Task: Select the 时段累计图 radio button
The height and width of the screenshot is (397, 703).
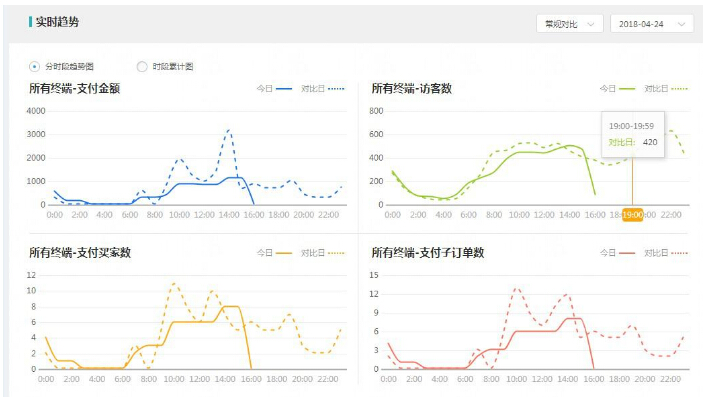Action: [x=142, y=66]
